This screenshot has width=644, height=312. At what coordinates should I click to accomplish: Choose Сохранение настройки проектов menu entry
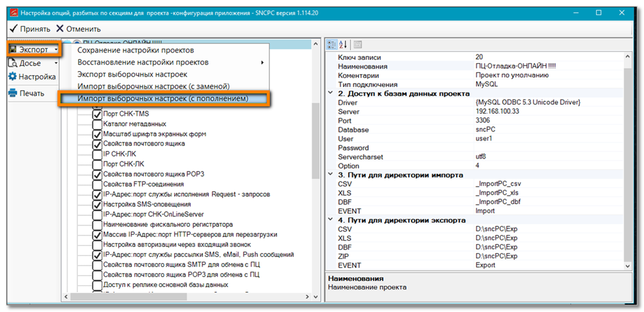pos(135,51)
